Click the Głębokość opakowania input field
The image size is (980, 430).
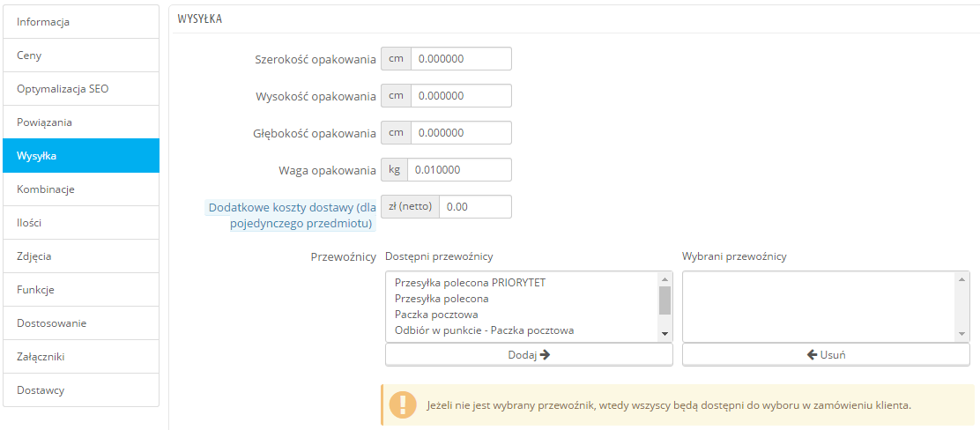pos(461,133)
